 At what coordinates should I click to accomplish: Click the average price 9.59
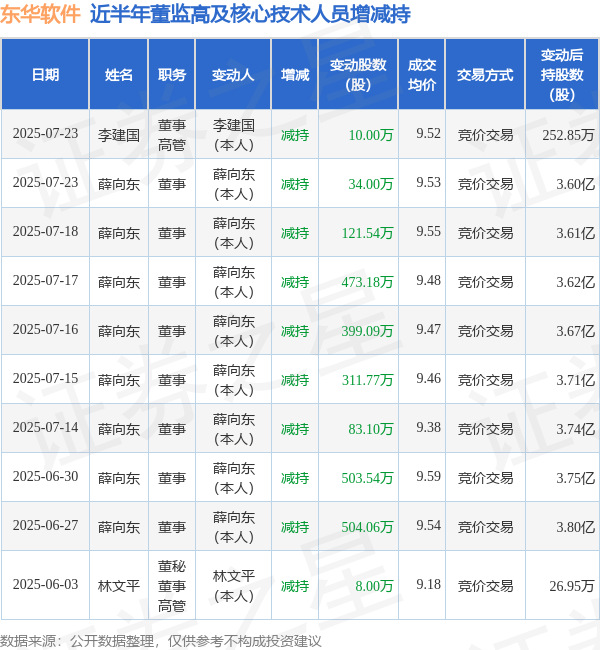click(428, 476)
